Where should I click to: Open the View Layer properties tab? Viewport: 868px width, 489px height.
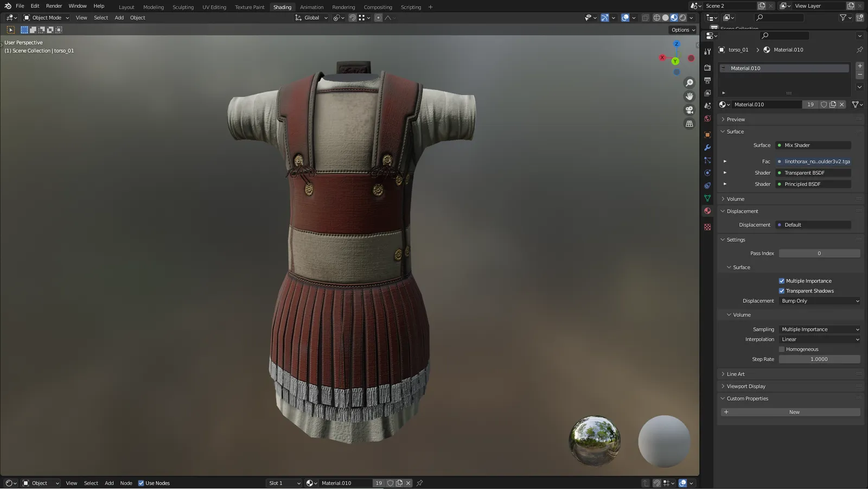[707, 93]
